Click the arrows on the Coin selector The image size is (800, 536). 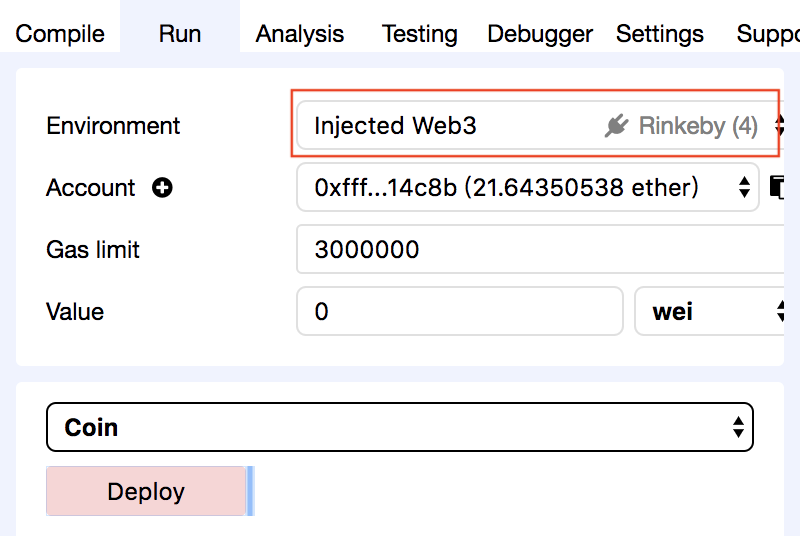[x=738, y=427]
